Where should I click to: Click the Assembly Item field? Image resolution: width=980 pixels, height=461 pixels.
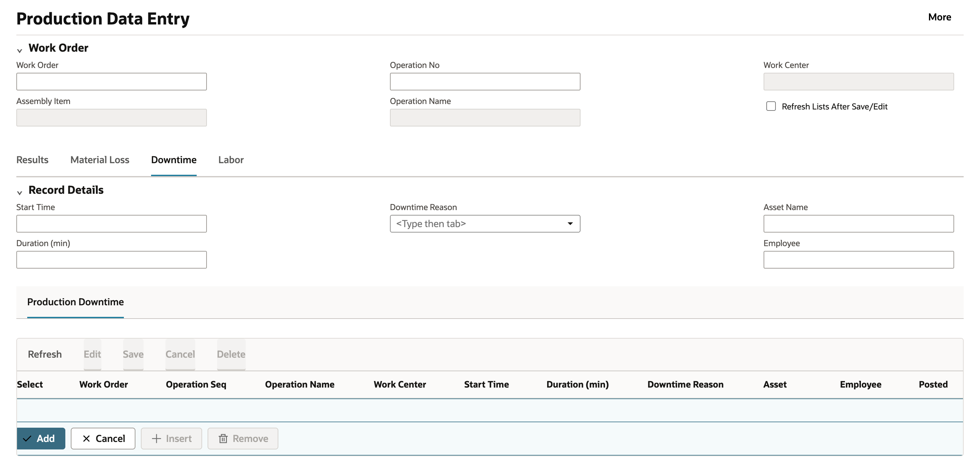point(112,117)
